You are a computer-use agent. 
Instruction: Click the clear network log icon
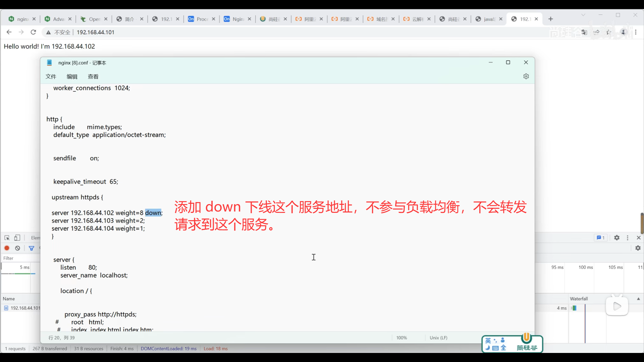tap(17, 248)
